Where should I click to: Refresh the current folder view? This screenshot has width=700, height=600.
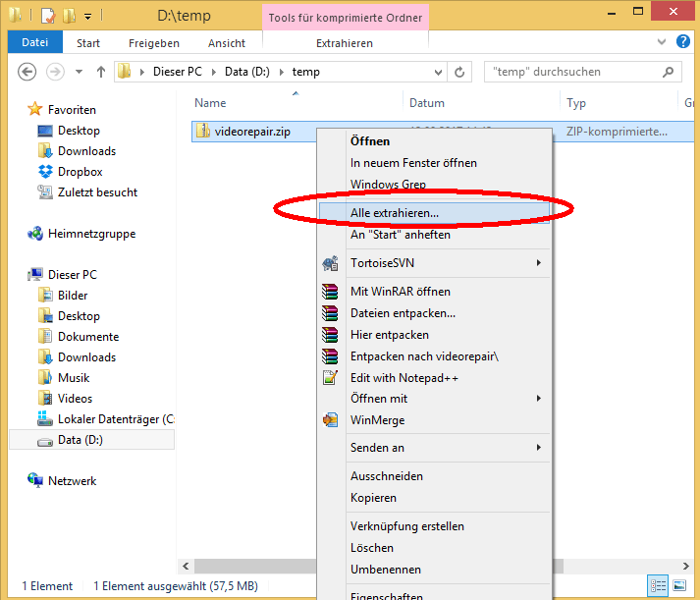(459, 72)
